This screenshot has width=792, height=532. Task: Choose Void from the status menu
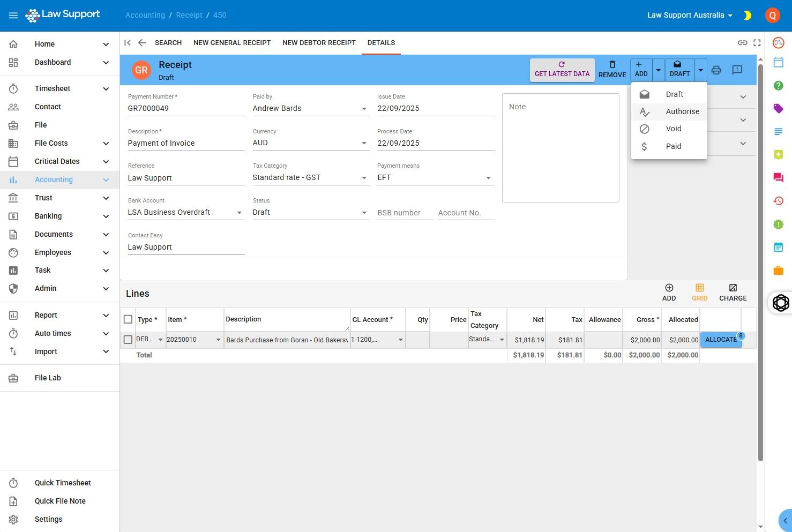click(669, 129)
